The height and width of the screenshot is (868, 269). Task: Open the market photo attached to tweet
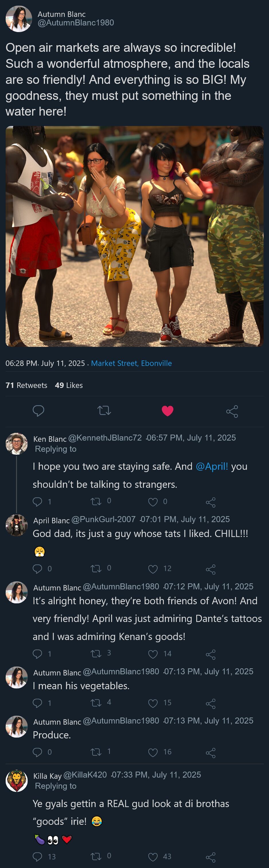(x=134, y=236)
